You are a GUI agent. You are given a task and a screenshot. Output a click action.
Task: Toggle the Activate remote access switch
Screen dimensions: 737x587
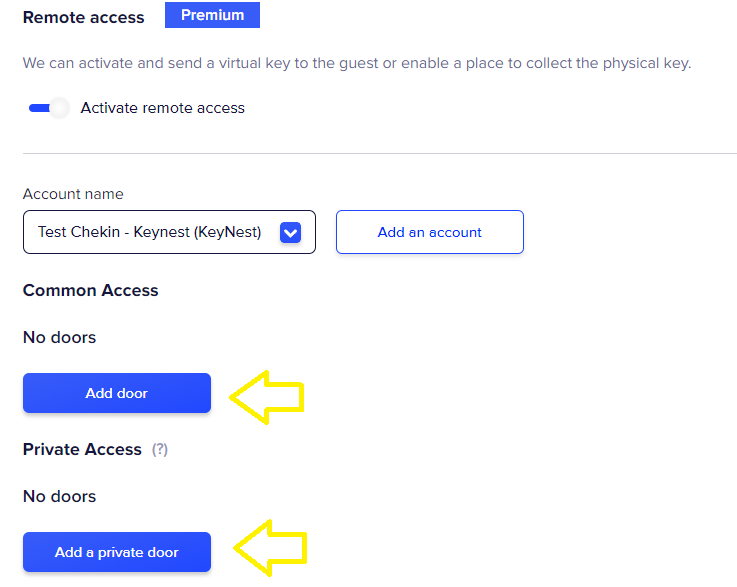48,108
